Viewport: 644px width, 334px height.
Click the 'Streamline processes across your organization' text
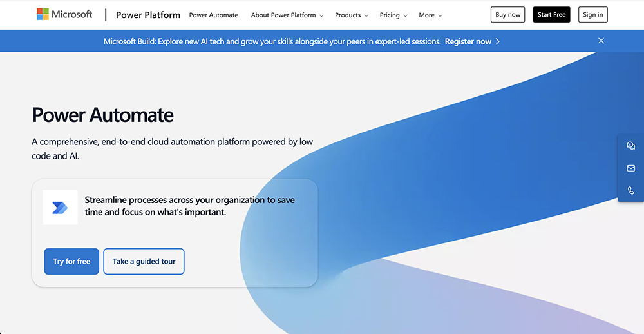coord(189,206)
